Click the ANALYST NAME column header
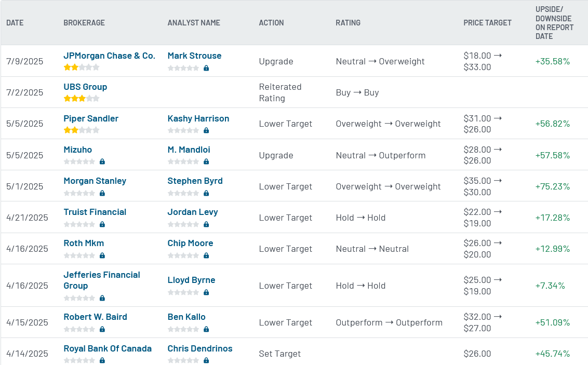 pyautogui.click(x=194, y=23)
